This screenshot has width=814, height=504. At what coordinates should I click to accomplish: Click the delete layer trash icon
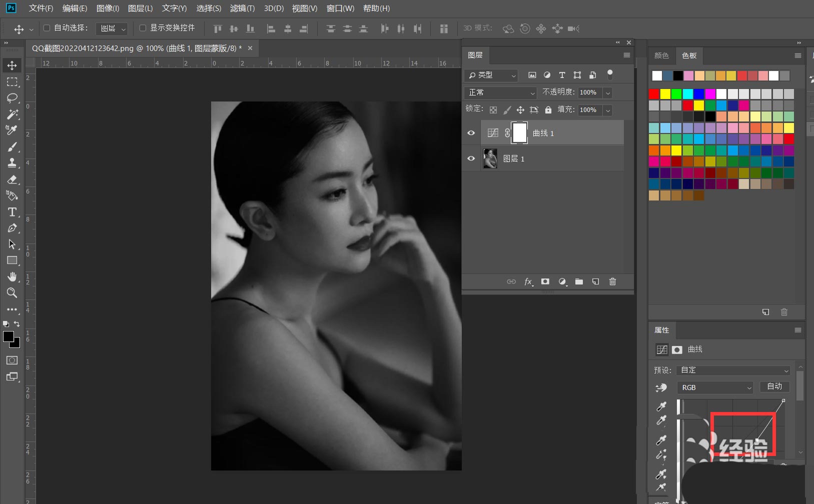coord(612,281)
